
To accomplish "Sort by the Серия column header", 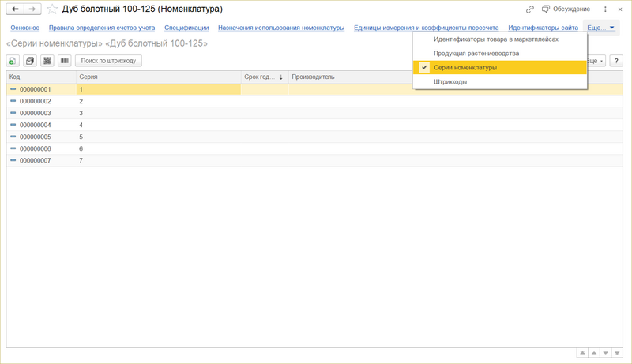I will pyautogui.click(x=159, y=77).
